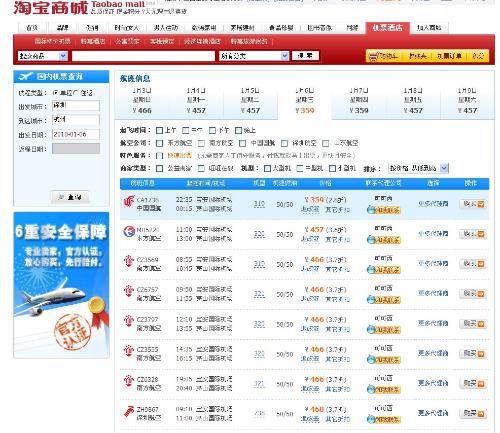The height and width of the screenshot is (433, 500).
Task: Click the Shenzhen Airlines logo beside flight ZH9867
Action: coord(129,412)
